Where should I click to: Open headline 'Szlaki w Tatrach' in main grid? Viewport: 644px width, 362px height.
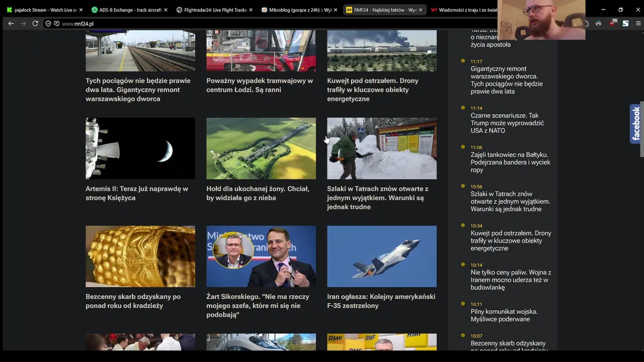coord(377,198)
